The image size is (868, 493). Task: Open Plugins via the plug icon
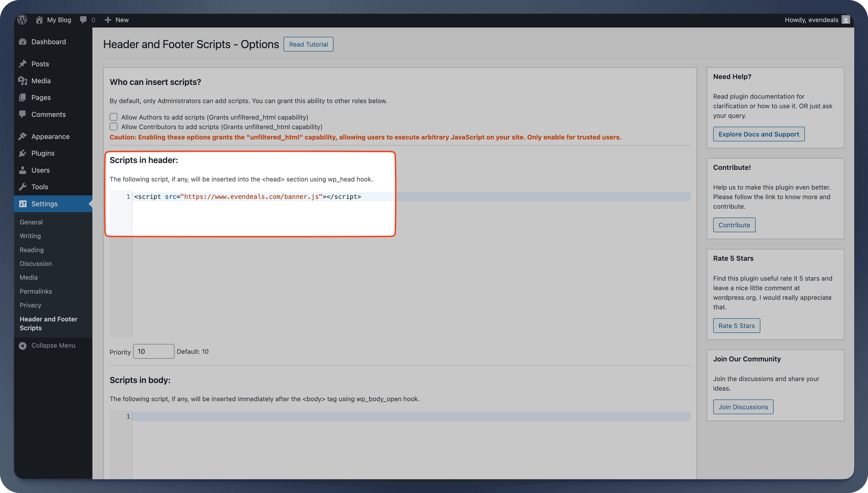23,153
